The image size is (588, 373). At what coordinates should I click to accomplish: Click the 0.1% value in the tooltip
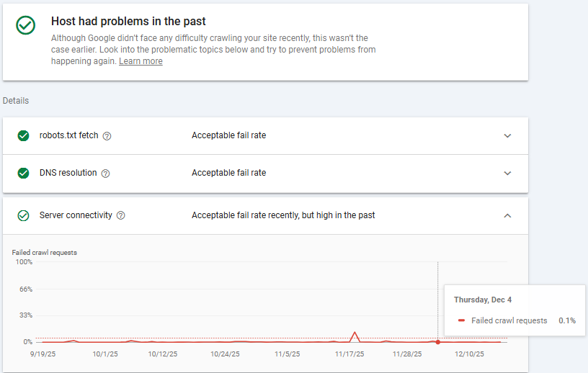click(567, 320)
